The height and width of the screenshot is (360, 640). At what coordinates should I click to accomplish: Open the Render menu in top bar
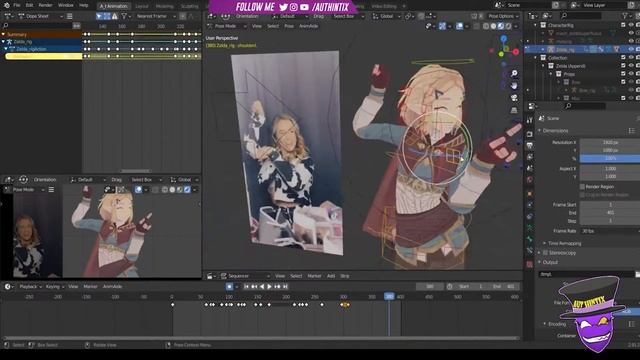(x=45, y=5)
